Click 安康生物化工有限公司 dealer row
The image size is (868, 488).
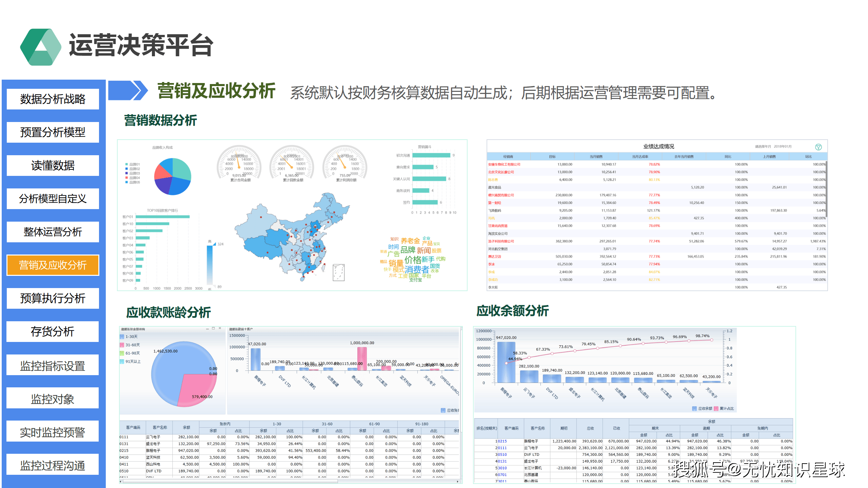point(657,164)
